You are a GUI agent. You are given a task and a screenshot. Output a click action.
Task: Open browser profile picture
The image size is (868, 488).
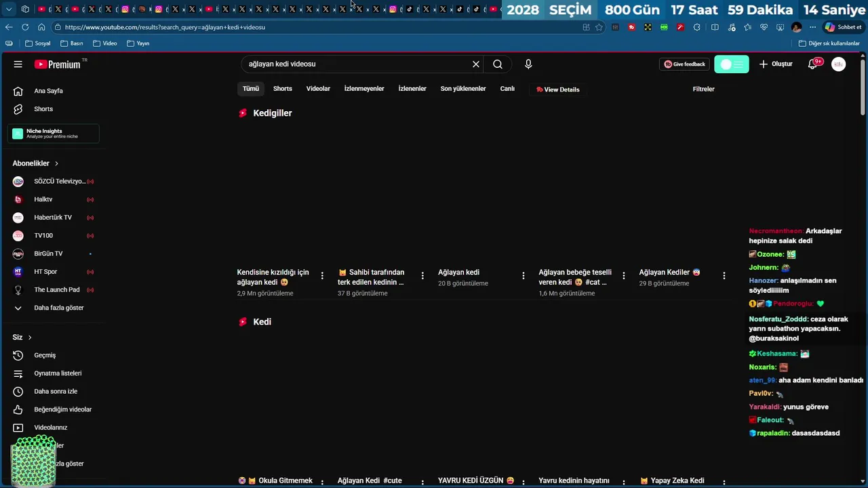point(796,27)
